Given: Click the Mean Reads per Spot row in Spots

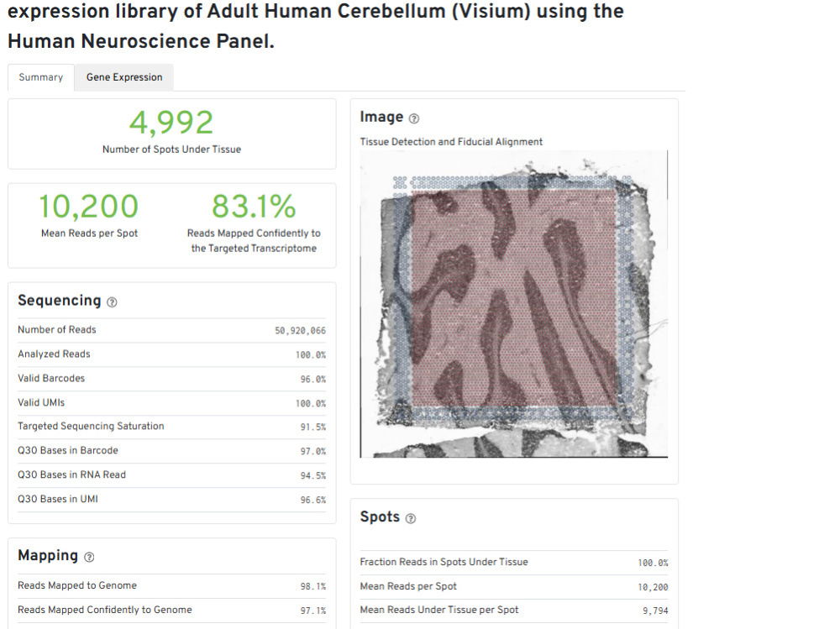Looking at the screenshot, I should coord(514,586).
